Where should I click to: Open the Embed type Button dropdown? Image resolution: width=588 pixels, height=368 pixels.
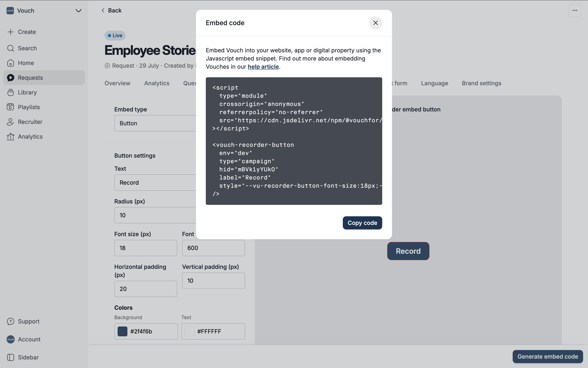click(155, 123)
